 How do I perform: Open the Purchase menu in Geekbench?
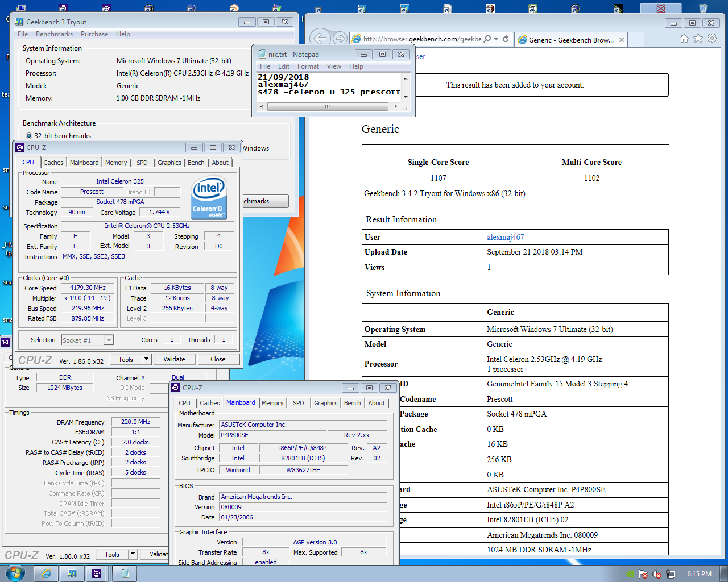click(94, 34)
